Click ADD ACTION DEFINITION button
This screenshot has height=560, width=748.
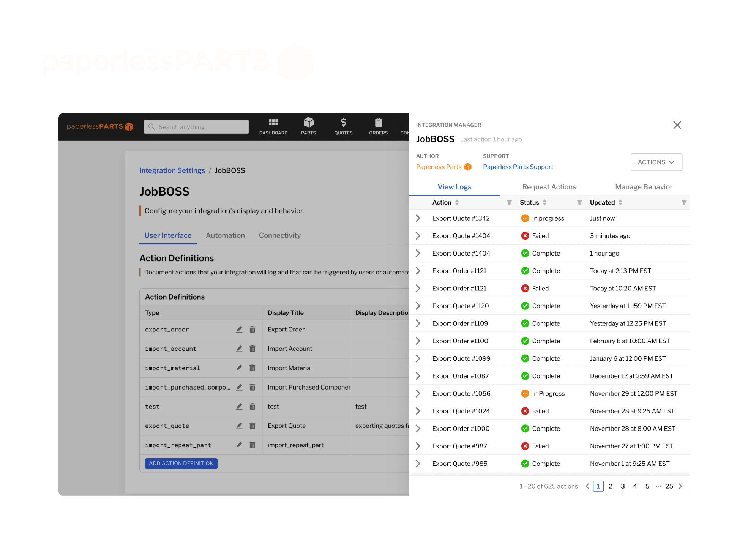click(181, 463)
